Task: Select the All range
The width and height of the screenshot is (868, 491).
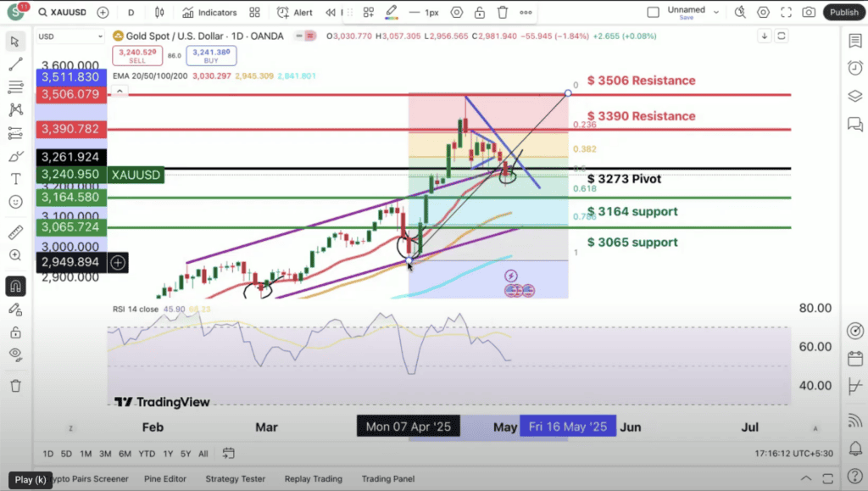Action: (203, 454)
